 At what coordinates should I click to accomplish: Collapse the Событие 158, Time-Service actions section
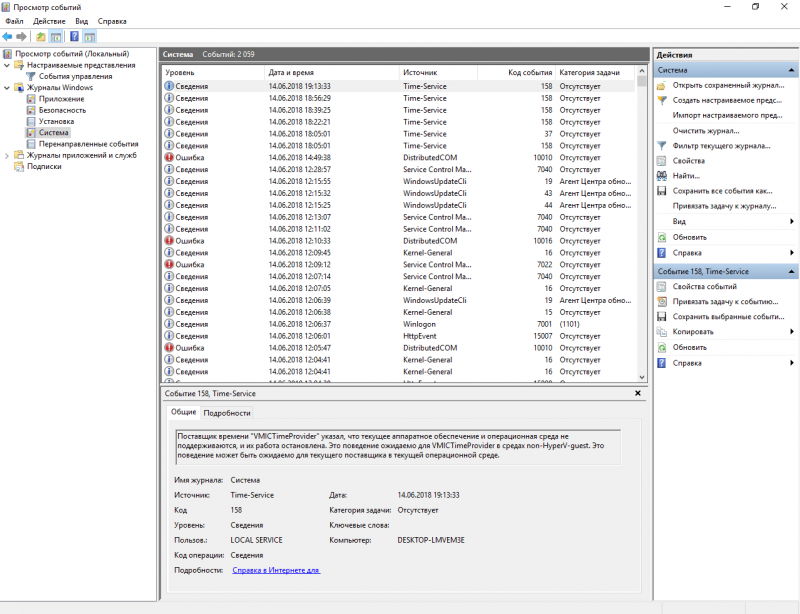click(x=791, y=272)
